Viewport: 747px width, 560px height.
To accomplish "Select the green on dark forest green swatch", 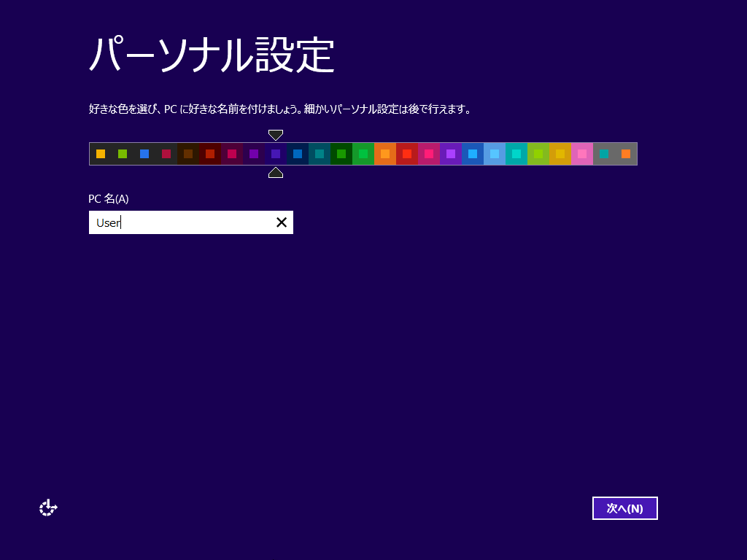I will 341,154.
